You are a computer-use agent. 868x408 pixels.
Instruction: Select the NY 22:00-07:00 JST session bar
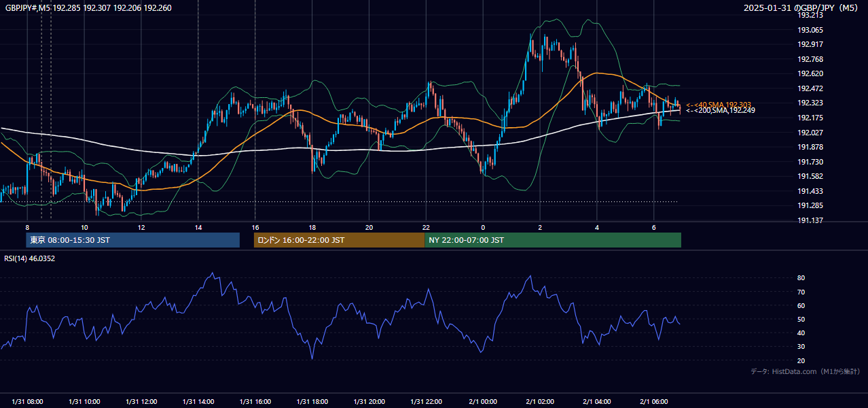tap(553, 240)
